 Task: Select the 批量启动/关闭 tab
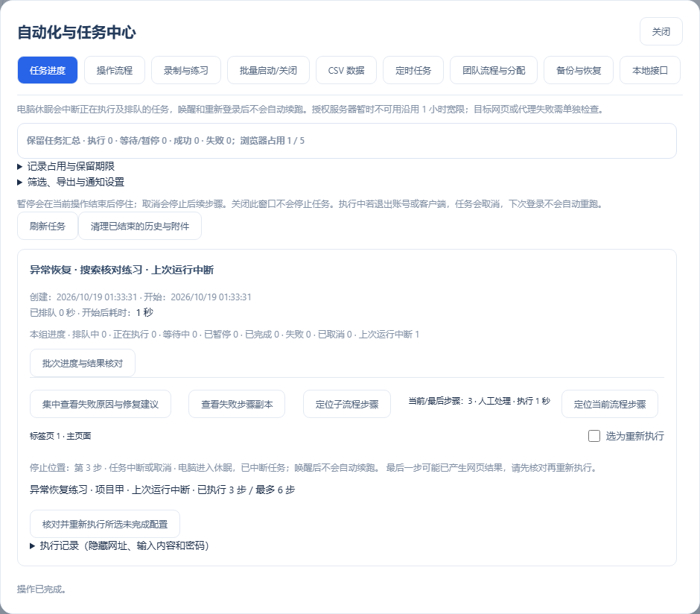click(268, 70)
